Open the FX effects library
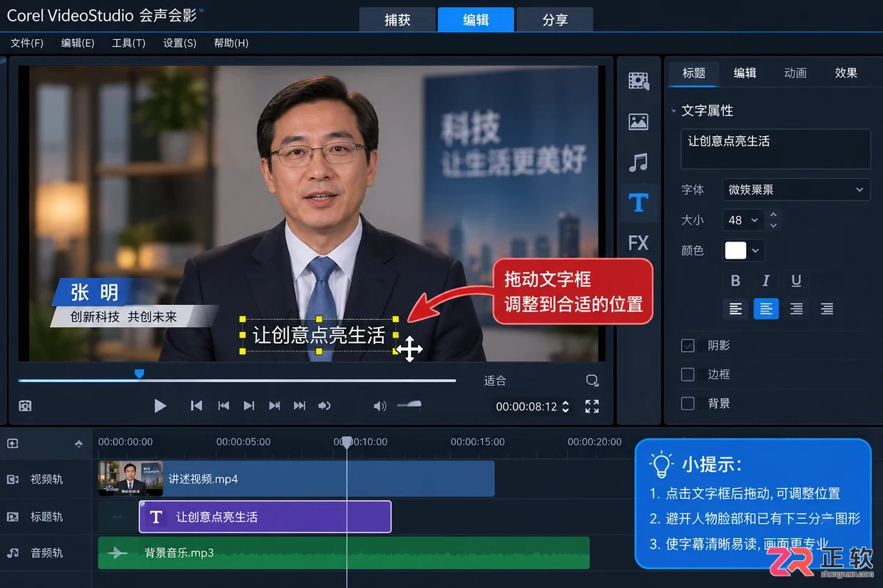The width and height of the screenshot is (883, 588). pos(638,243)
